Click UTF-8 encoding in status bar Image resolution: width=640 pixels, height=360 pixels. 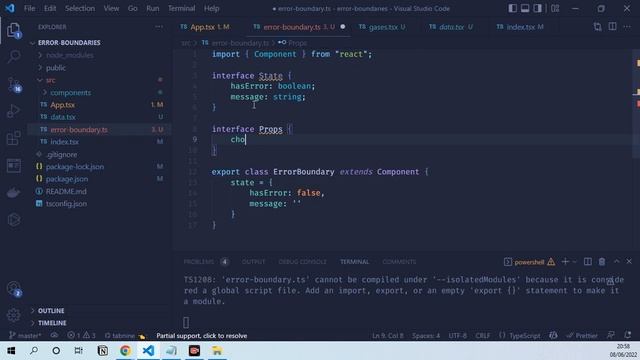[x=458, y=336]
